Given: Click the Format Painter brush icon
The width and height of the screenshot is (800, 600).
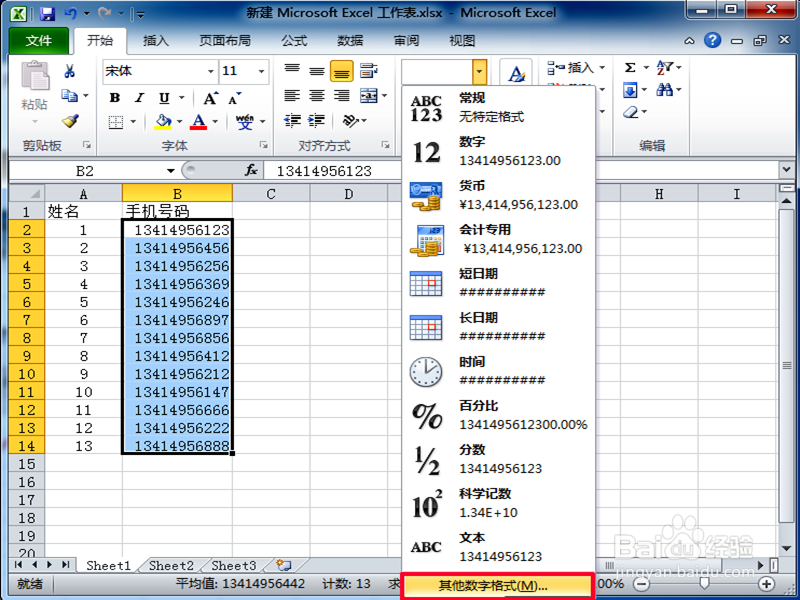Looking at the screenshot, I should (70, 121).
